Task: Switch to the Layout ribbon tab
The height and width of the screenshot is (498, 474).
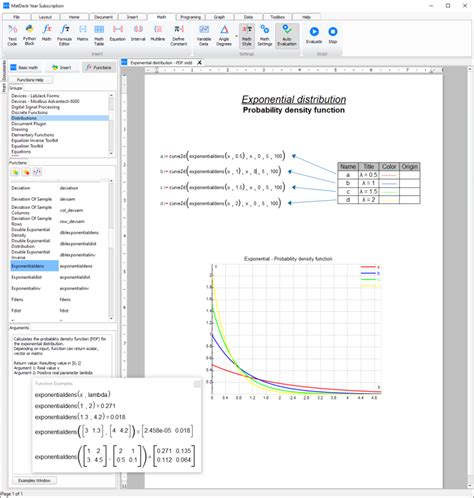Action: [x=45, y=17]
